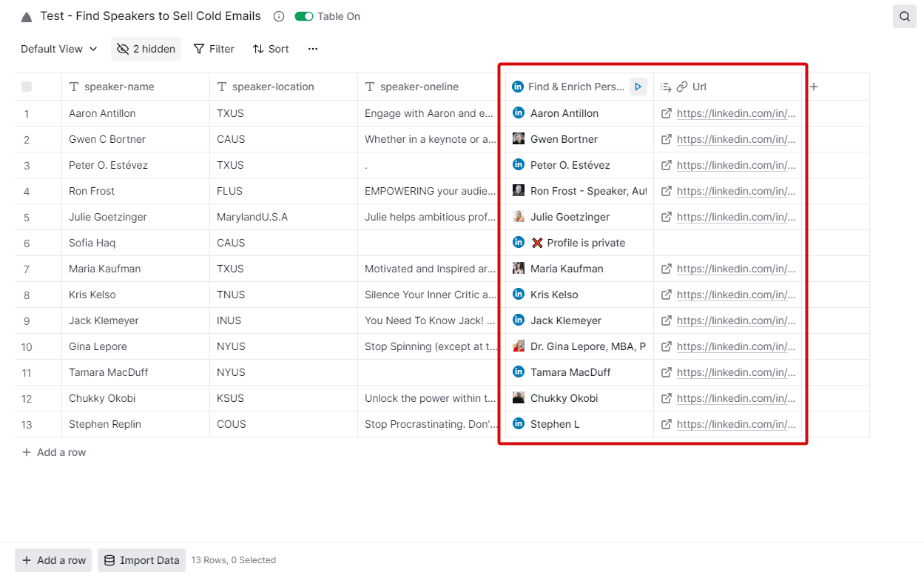This screenshot has height=578, width=924.
Task: Click the LinkedIn icon in Find & Enrich header
Action: pos(518,87)
